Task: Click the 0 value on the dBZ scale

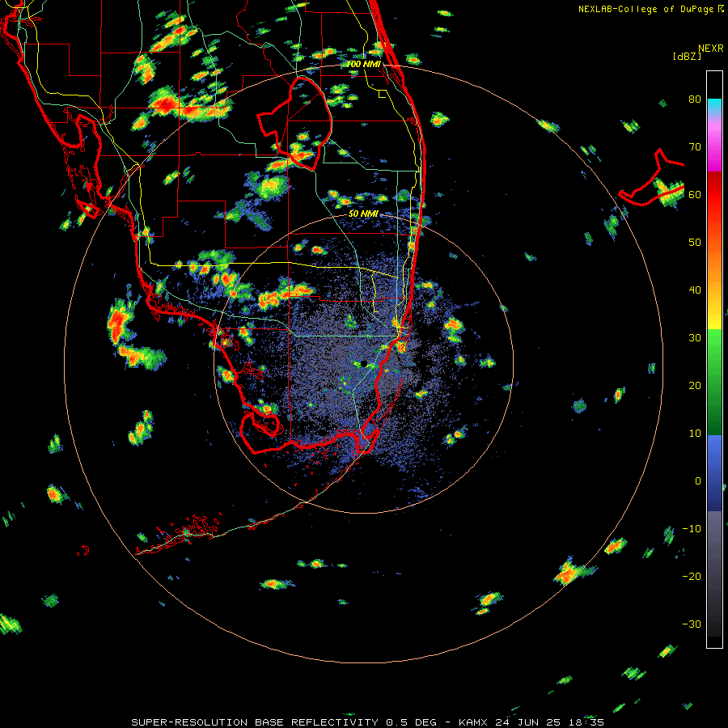Action: pos(698,481)
